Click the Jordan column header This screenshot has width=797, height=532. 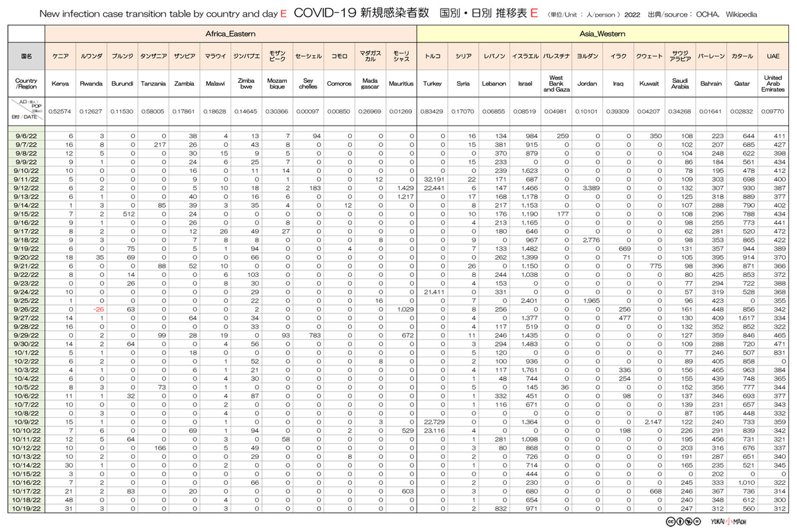pyautogui.click(x=587, y=84)
